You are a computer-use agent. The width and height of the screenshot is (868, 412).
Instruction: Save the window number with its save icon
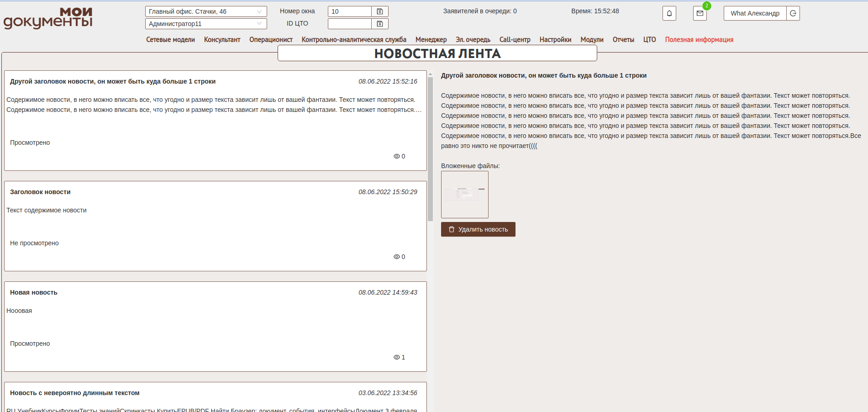point(379,11)
